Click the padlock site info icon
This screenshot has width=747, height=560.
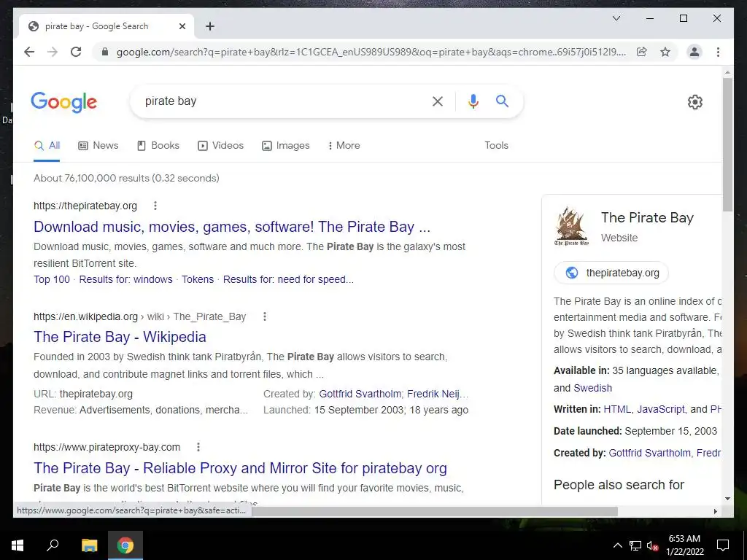coord(105,52)
